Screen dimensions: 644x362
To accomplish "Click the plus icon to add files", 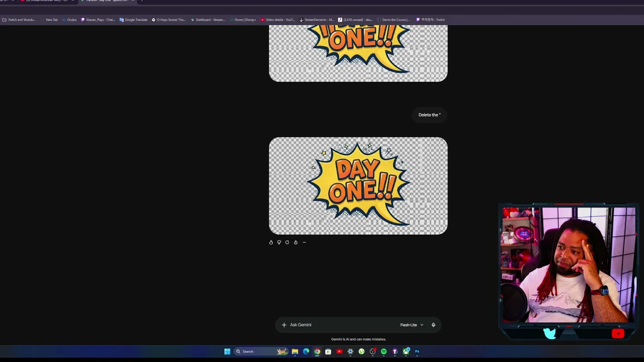I will (284, 325).
